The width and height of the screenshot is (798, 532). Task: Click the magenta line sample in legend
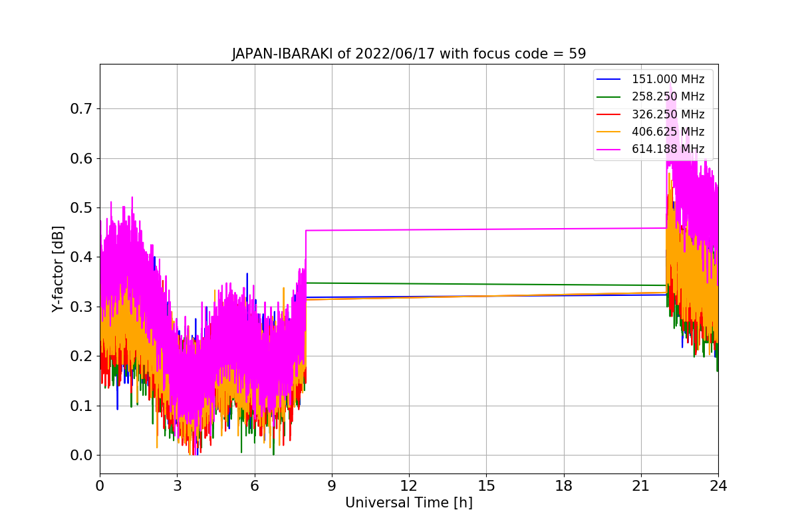tap(609, 149)
